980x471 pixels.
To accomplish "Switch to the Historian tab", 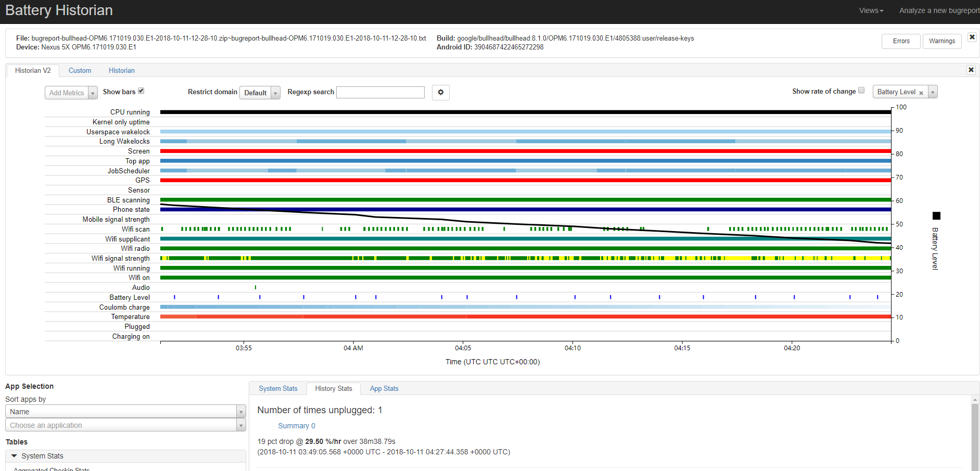I will point(122,70).
